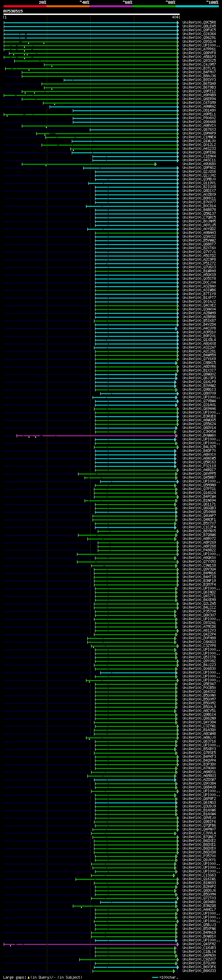Select the UniRef100_P48822 label

[199, 550]
